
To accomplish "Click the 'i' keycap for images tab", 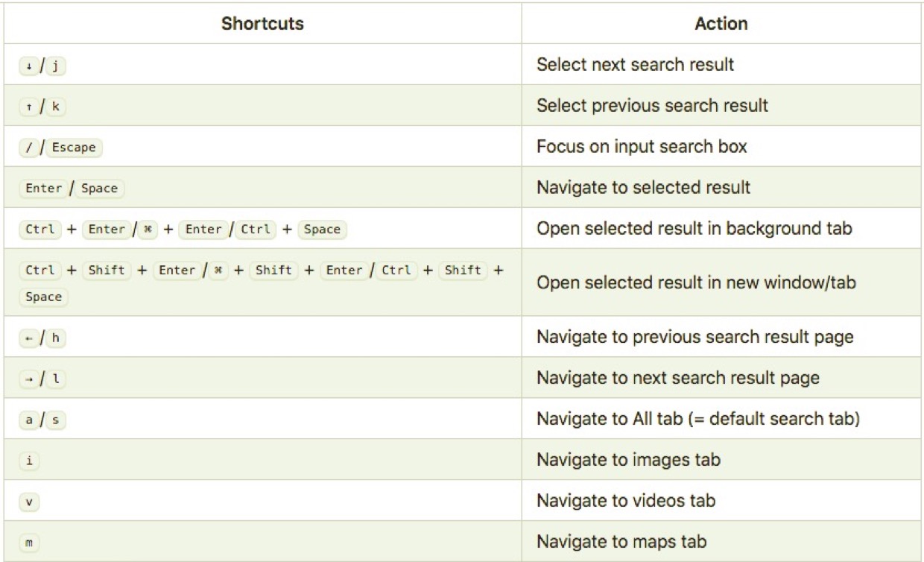I will coord(28,460).
